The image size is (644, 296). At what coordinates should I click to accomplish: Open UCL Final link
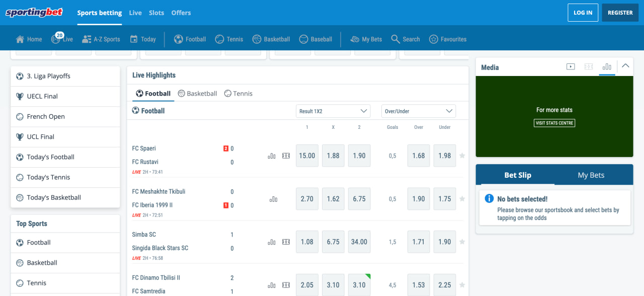pos(65,136)
